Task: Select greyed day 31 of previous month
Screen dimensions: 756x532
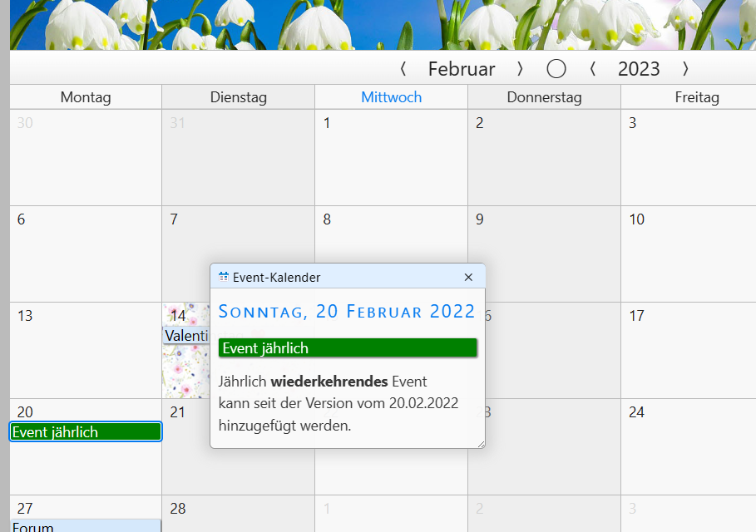Action: 238,158
